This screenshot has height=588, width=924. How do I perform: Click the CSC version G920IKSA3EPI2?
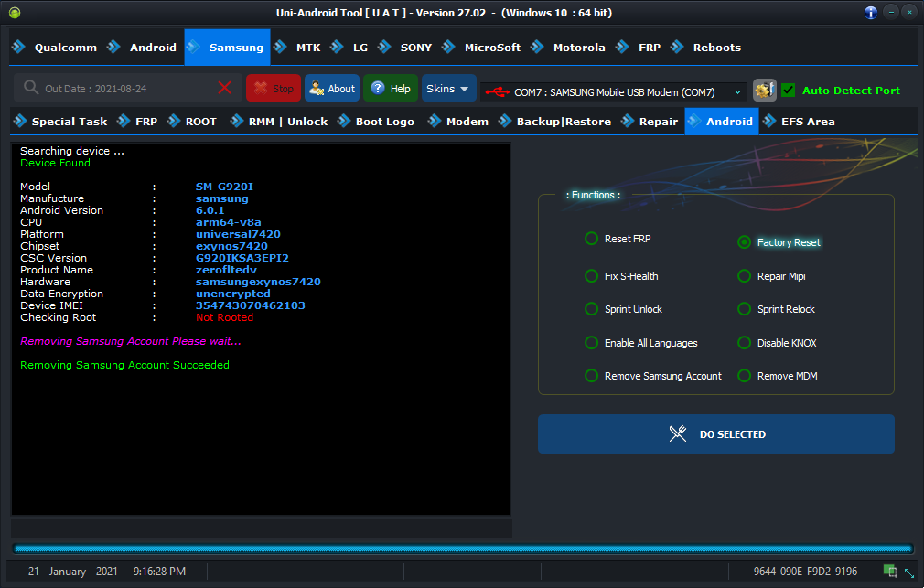pos(242,258)
